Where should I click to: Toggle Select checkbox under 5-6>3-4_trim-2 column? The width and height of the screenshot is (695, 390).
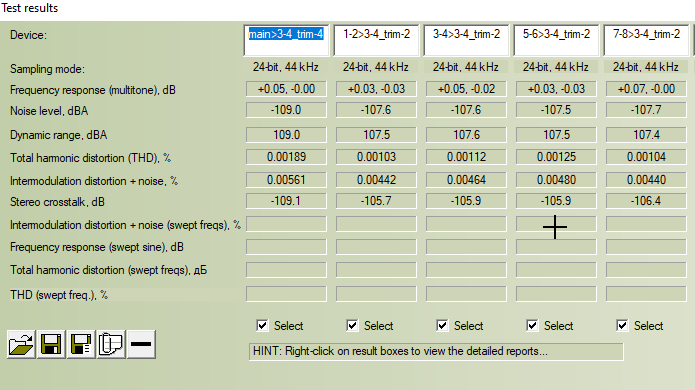(x=532, y=326)
